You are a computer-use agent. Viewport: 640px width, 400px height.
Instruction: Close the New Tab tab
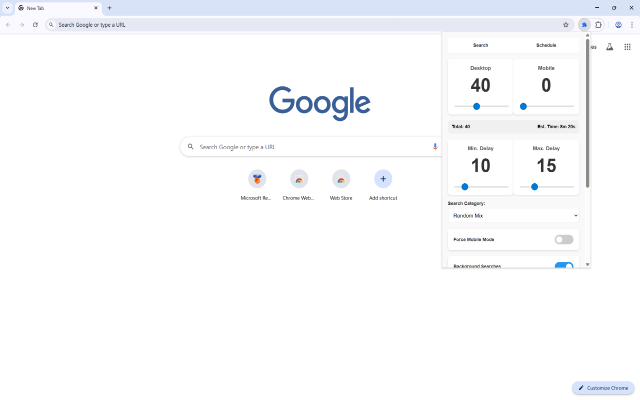[96, 8]
